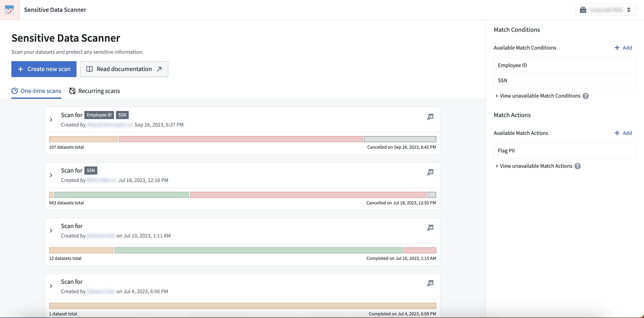Viewport: 644px width, 318px height.
Task: Click the results icon on the Jul 10 scan
Action: pyautogui.click(x=430, y=228)
